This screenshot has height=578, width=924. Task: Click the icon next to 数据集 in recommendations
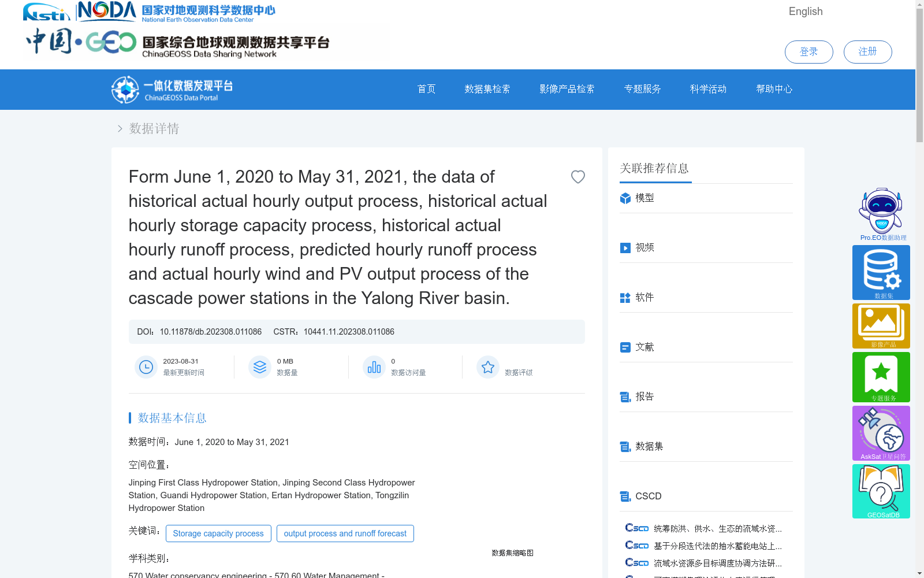[625, 447]
